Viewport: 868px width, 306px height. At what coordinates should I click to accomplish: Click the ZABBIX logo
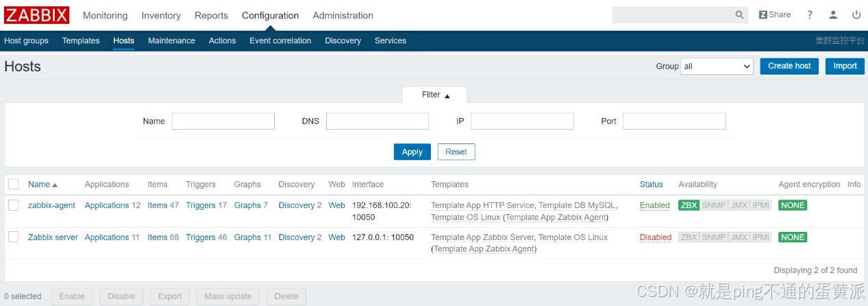point(37,15)
